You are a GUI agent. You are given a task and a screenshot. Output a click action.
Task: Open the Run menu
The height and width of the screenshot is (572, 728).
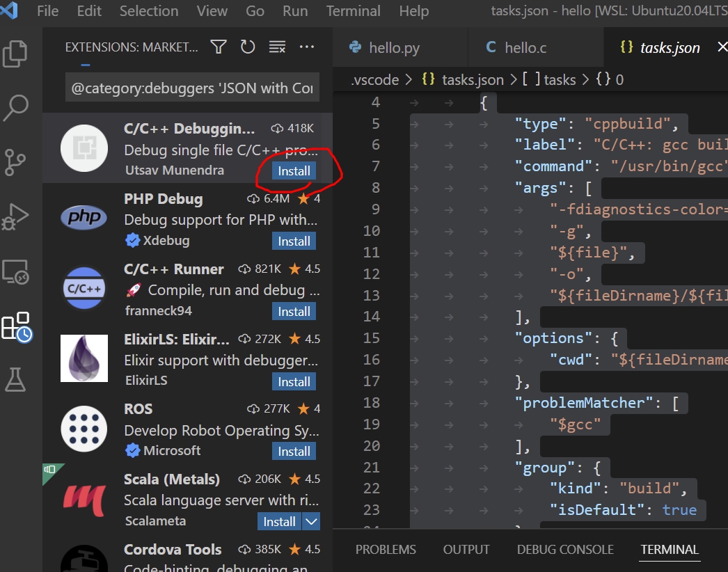[295, 10]
